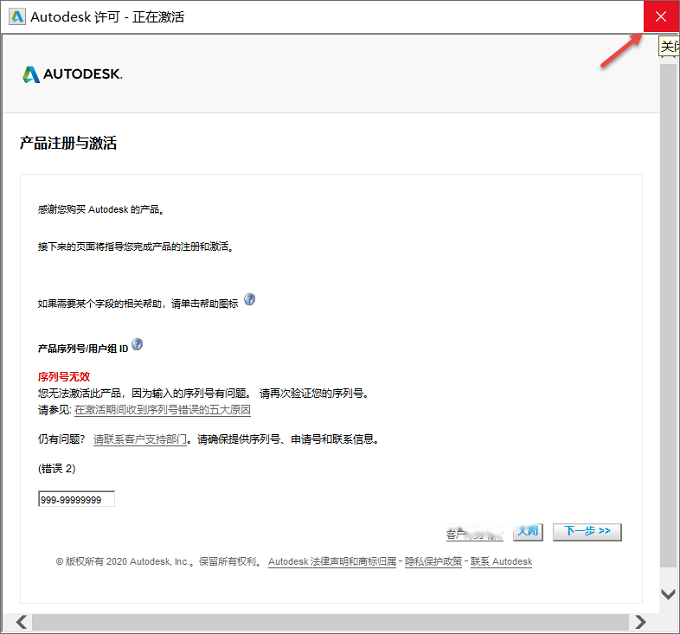Click the horizontal scrollbar thumb
Image resolution: width=680 pixels, height=634 pixels.
click(330, 622)
